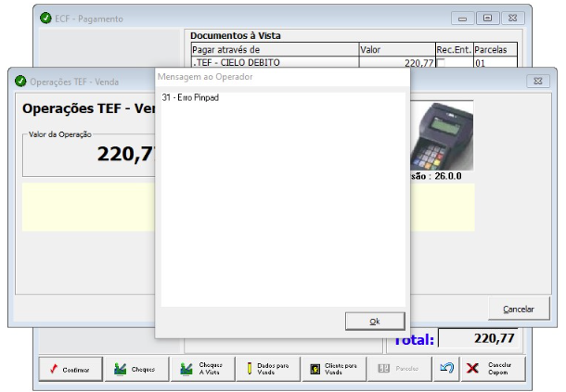Close the Operações TEF - Venda window
Image resolution: width=566 pixels, height=392 pixels.
point(539,81)
